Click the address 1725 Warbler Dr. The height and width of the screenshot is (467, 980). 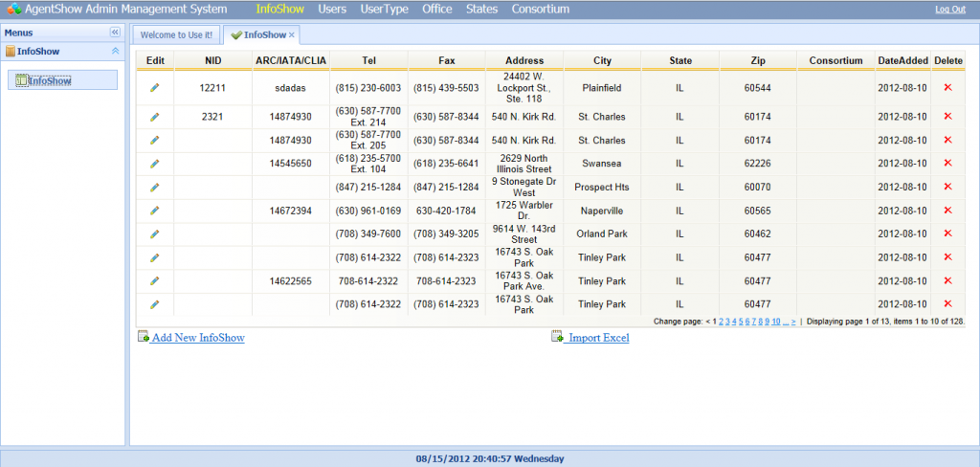pos(524,211)
